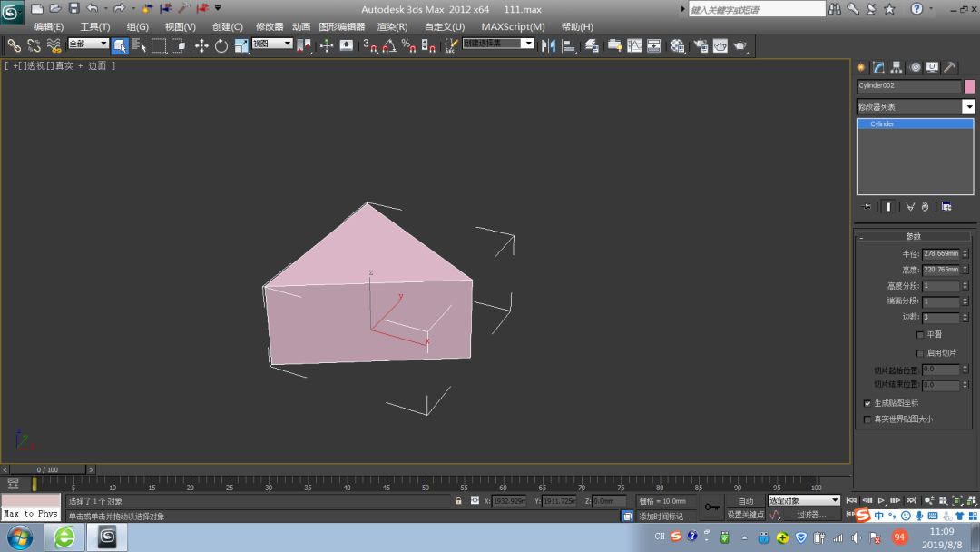This screenshot has width=980, height=552.
Task: Open the MAXScript(M) menu
Action: pos(513,26)
